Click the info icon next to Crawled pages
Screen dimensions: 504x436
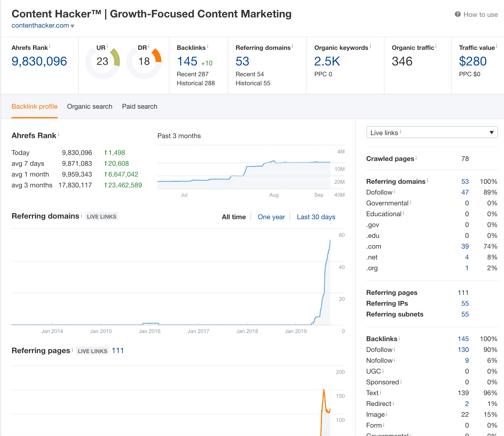pos(416,158)
